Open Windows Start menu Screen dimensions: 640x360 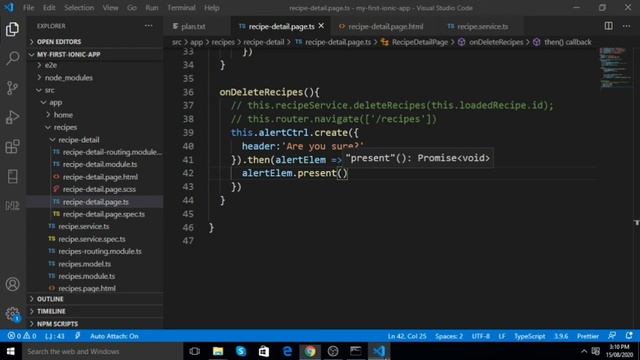click(x=11, y=351)
